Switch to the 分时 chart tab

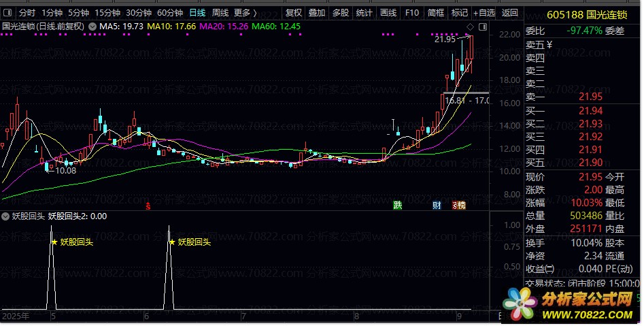pos(27,13)
